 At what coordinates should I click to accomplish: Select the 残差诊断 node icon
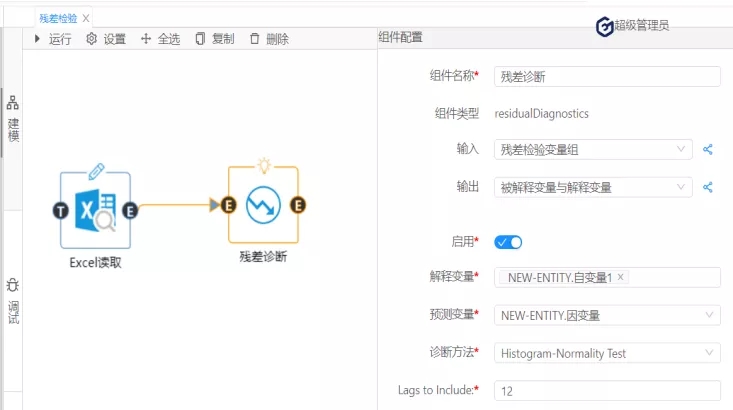click(x=263, y=205)
